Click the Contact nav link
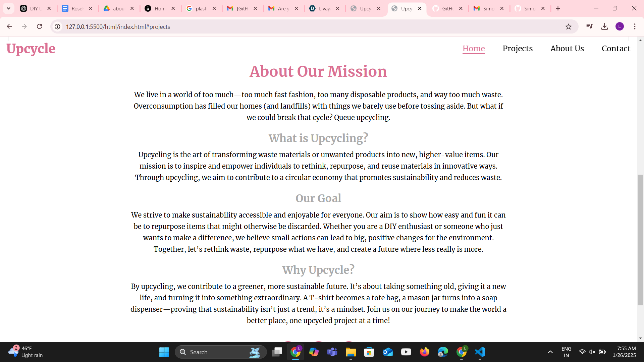Viewport: 644px width, 362px height. point(616,49)
